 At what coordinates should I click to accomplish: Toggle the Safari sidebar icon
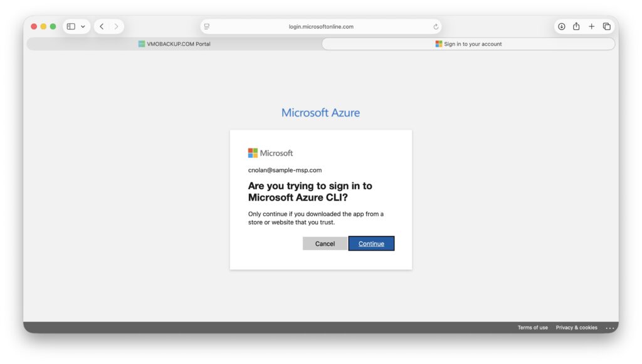tap(71, 26)
